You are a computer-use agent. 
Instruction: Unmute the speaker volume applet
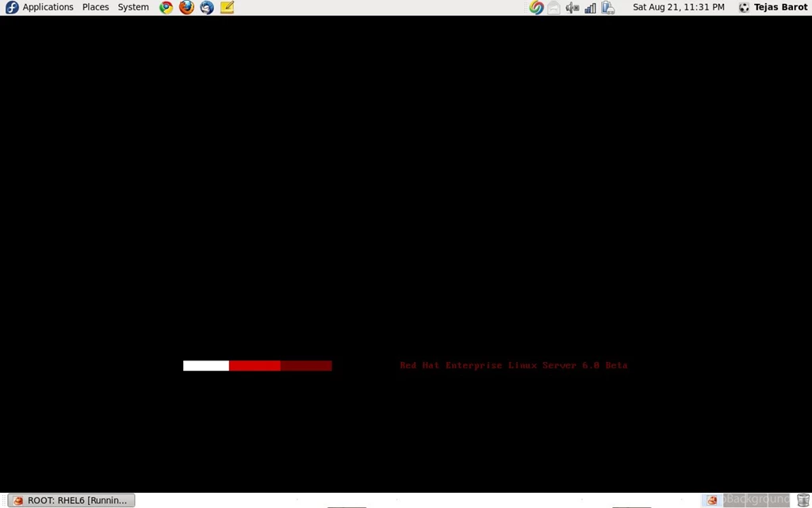click(572, 7)
